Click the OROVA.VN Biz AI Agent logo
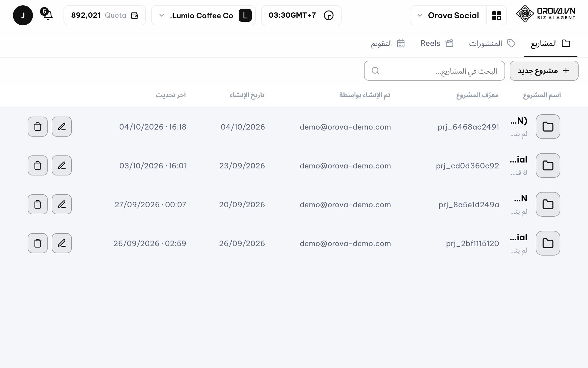The width and height of the screenshot is (588, 368). click(546, 14)
